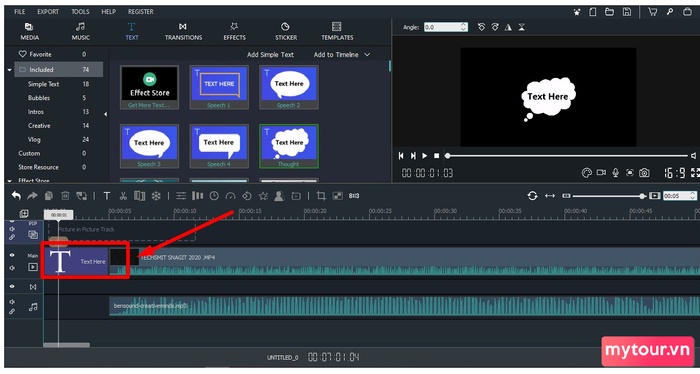Click the timeline duration 00:05 stepper

click(693, 196)
